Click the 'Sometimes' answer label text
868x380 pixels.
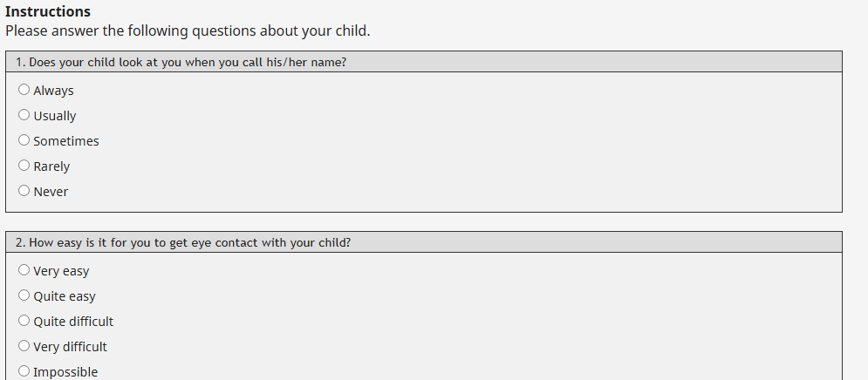(x=66, y=141)
